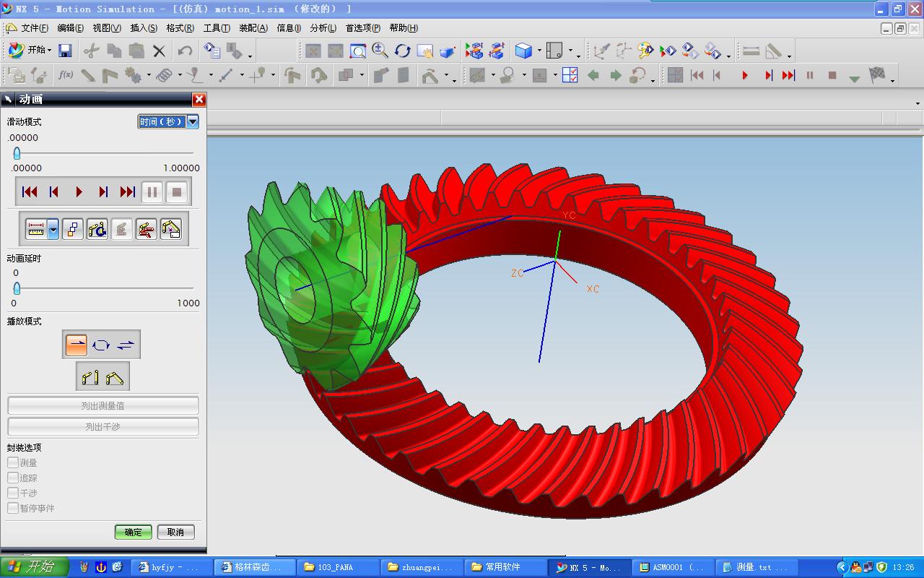Toggle the assembly position linkage button
The height and width of the screenshot is (578, 924).
[115, 377]
